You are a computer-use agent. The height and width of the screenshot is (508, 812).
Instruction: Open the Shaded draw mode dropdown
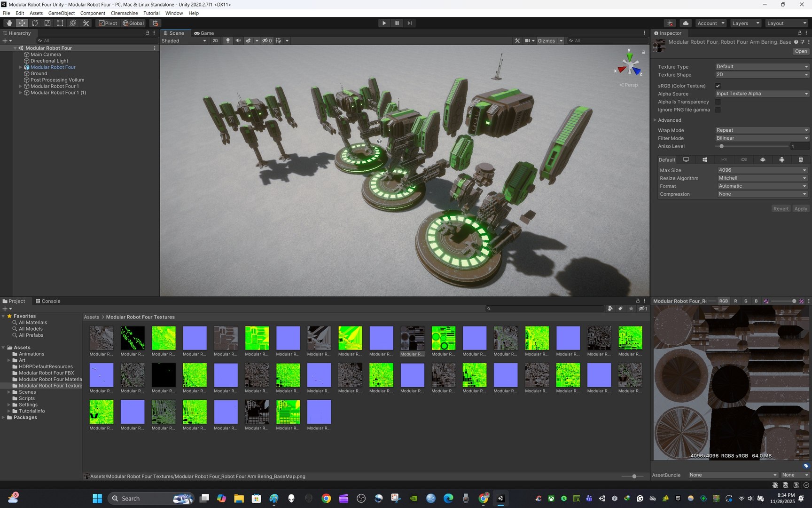pos(184,41)
